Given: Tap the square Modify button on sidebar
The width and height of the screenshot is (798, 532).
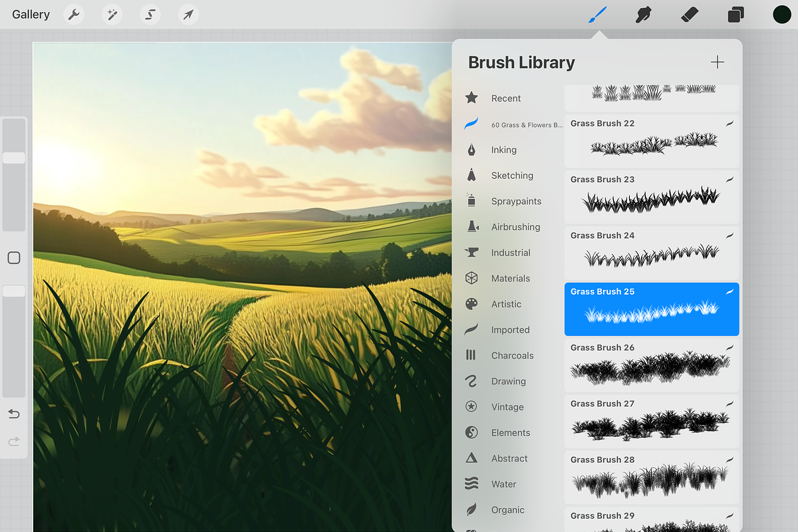Looking at the screenshot, I should click(14, 258).
